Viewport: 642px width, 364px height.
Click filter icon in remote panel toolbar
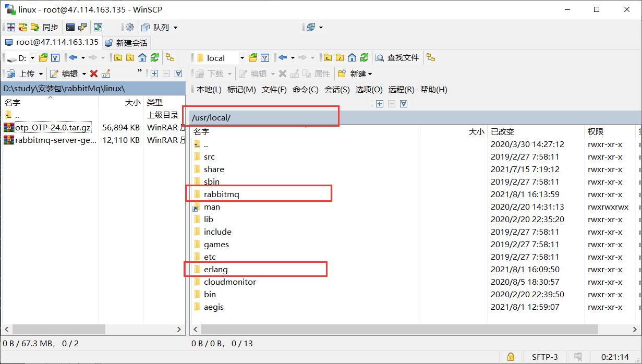click(265, 58)
